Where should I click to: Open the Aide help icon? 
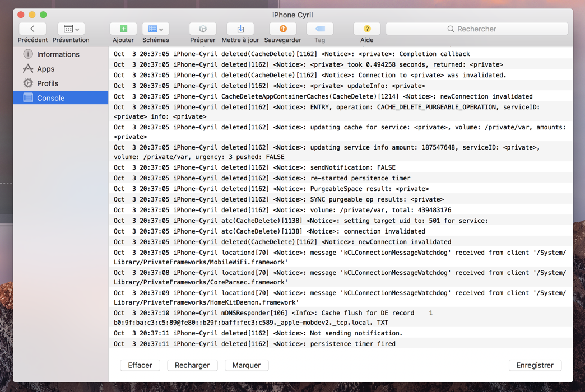[366, 29]
